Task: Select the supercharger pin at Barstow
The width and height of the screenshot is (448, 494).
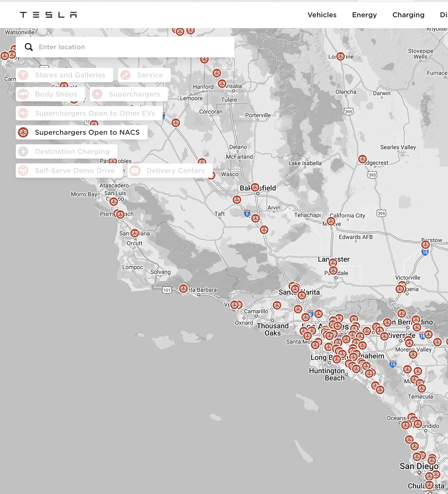Action: [425, 245]
